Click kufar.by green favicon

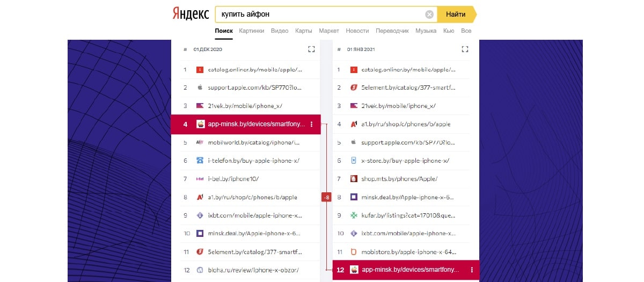(354, 215)
